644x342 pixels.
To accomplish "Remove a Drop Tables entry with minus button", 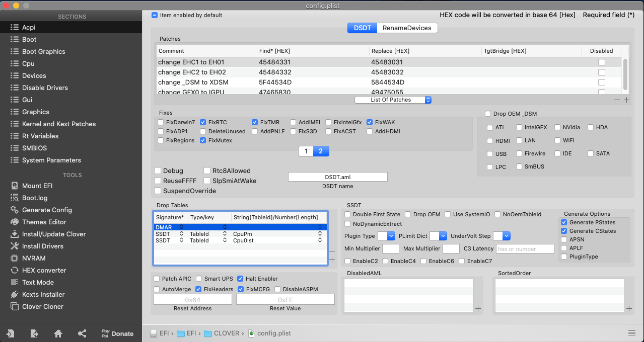I will point(332,251).
